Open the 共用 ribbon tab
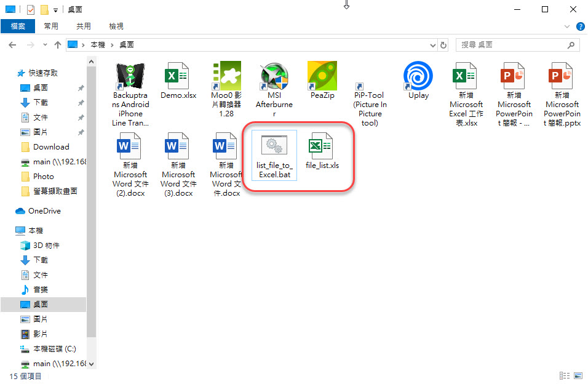The height and width of the screenshot is (384, 588). point(83,26)
